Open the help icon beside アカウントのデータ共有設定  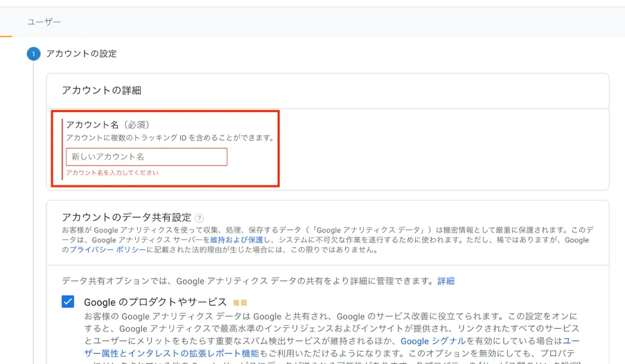click(x=200, y=218)
